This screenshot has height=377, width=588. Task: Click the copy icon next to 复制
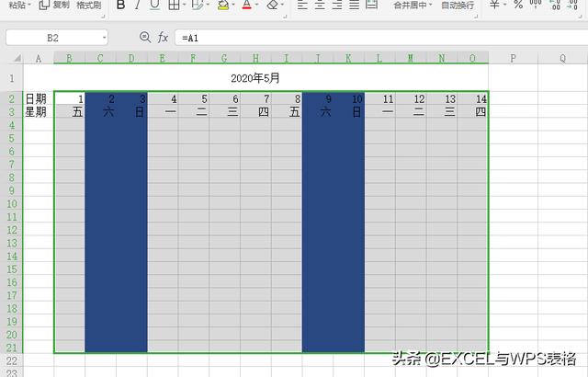pyautogui.click(x=44, y=5)
